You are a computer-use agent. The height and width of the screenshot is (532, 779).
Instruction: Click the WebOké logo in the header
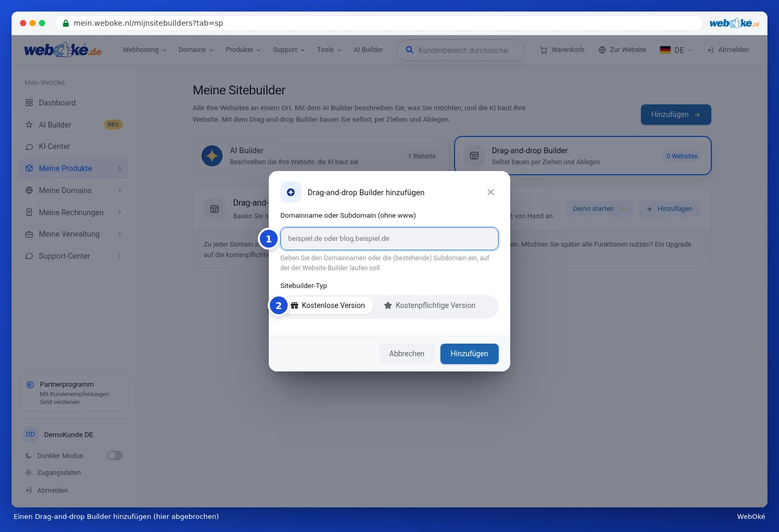[63, 50]
